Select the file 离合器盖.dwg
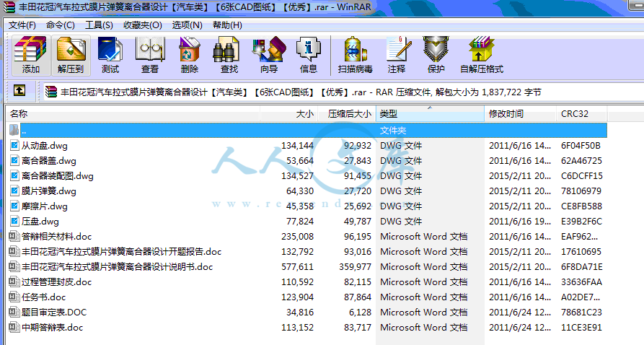Image resolution: width=644 pixels, height=345 pixels. pos(49,161)
